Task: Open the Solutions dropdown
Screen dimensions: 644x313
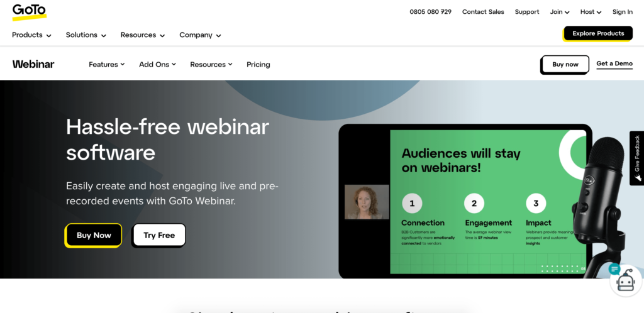Action: click(86, 35)
